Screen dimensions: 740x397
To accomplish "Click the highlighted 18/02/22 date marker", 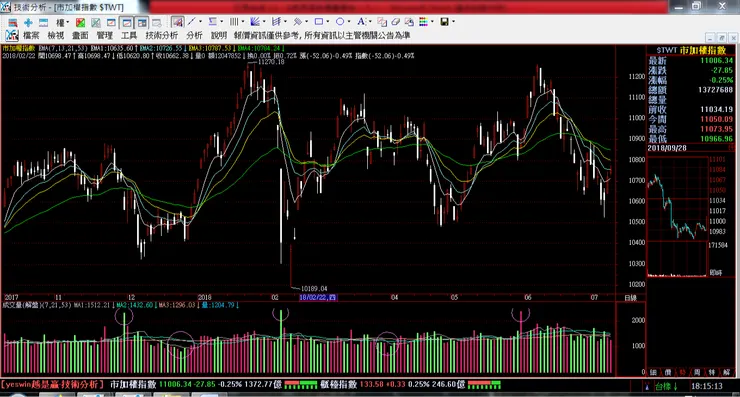I will [x=318, y=297].
